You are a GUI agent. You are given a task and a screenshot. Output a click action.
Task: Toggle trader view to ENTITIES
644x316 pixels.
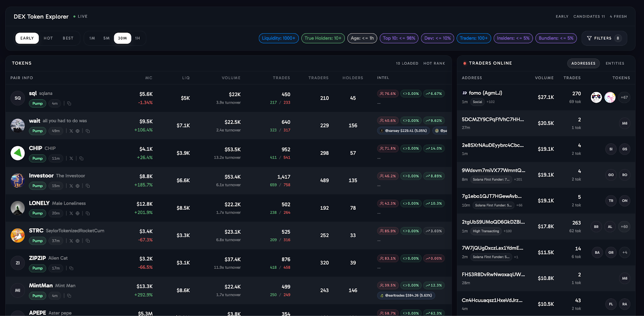point(615,63)
